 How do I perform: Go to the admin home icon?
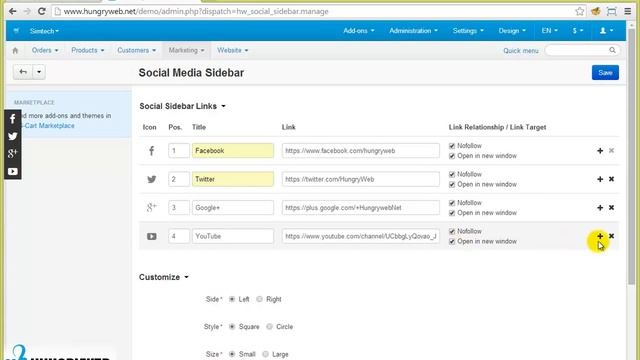16,51
